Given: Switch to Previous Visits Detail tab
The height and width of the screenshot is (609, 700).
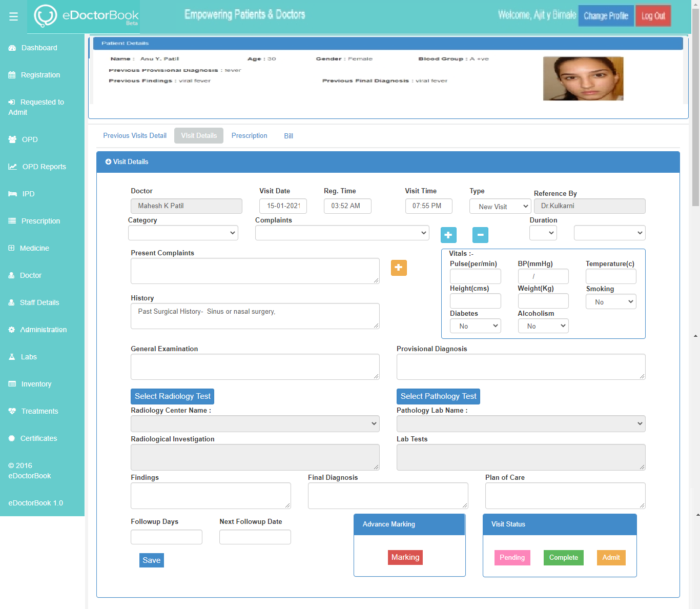Looking at the screenshot, I should tap(135, 136).
